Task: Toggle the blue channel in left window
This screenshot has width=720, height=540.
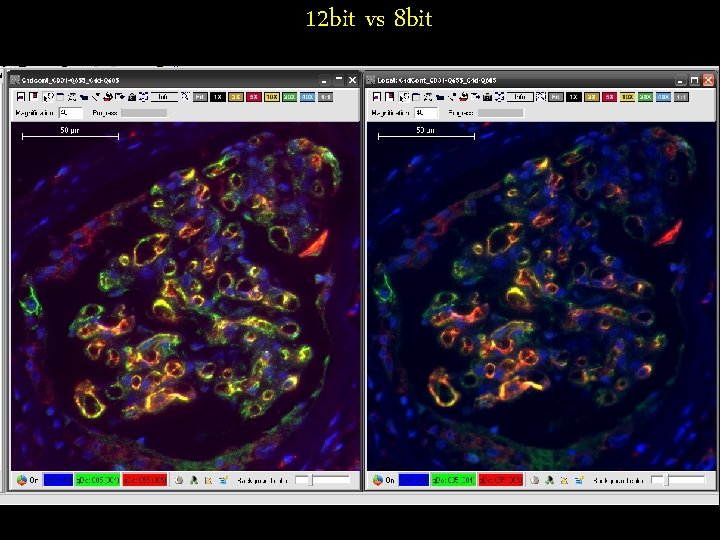Action: [58, 480]
